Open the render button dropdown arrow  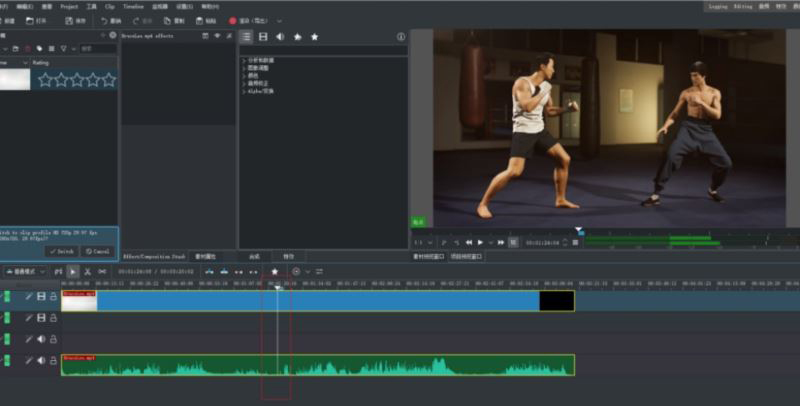click(x=279, y=21)
